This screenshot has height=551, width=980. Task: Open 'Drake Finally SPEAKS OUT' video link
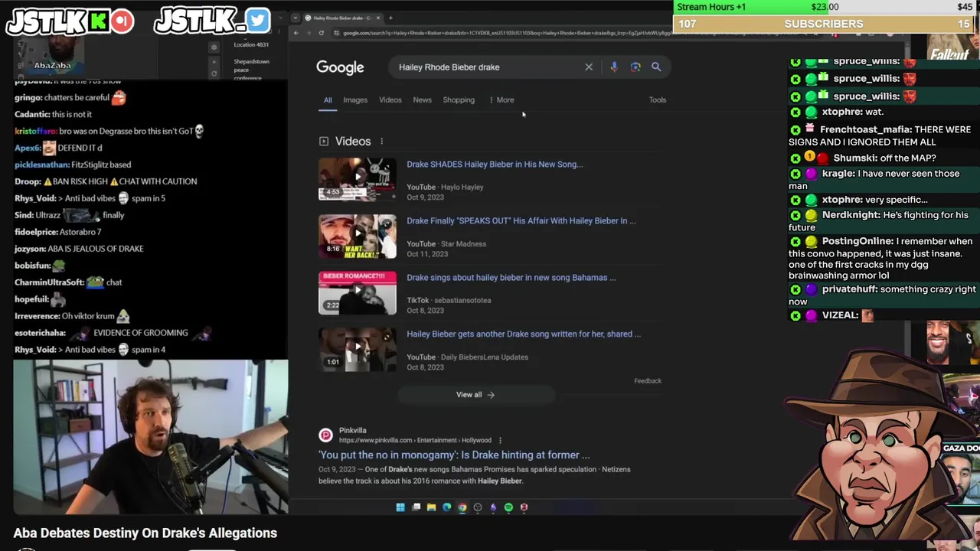[x=521, y=221]
